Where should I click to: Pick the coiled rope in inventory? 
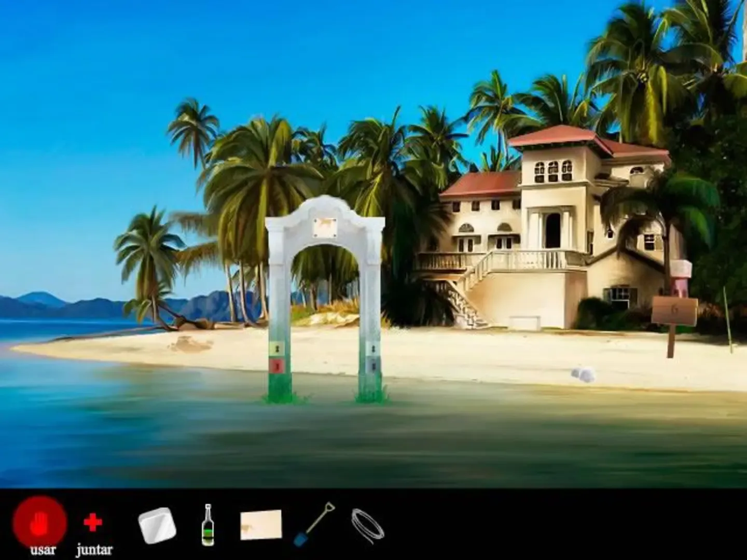pyautogui.click(x=367, y=525)
